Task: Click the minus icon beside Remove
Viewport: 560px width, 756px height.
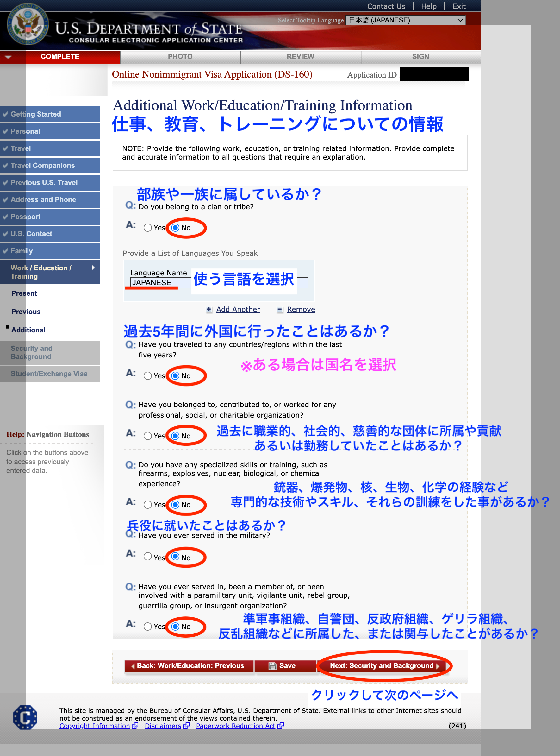Action: 280,309
